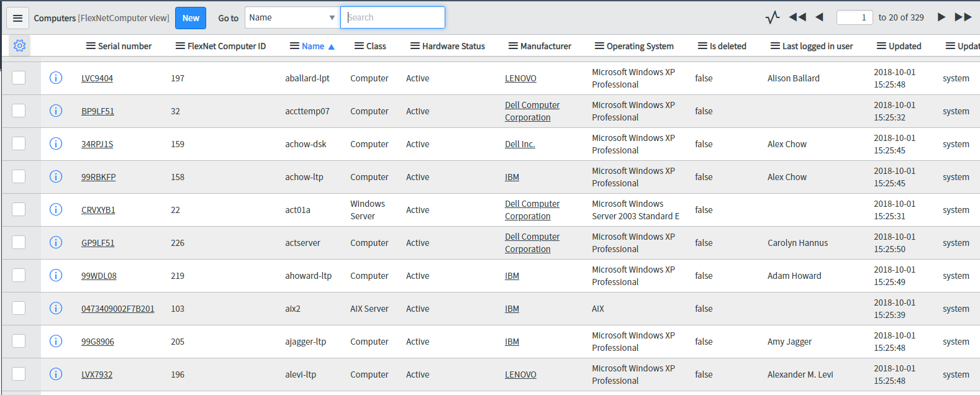Check the box for the ajagger-ltp row

pos(19,342)
